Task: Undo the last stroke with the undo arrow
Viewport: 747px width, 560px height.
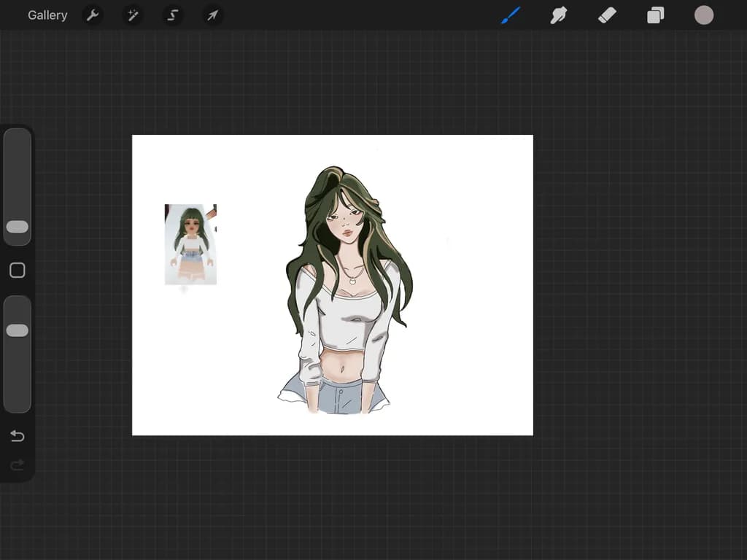Action: click(x=18, y=436)
